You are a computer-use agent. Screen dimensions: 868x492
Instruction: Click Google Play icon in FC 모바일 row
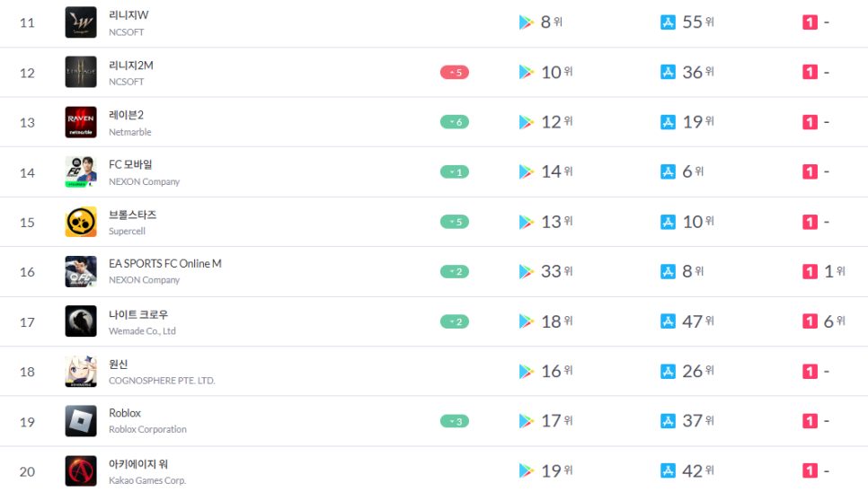coord(527,171)
